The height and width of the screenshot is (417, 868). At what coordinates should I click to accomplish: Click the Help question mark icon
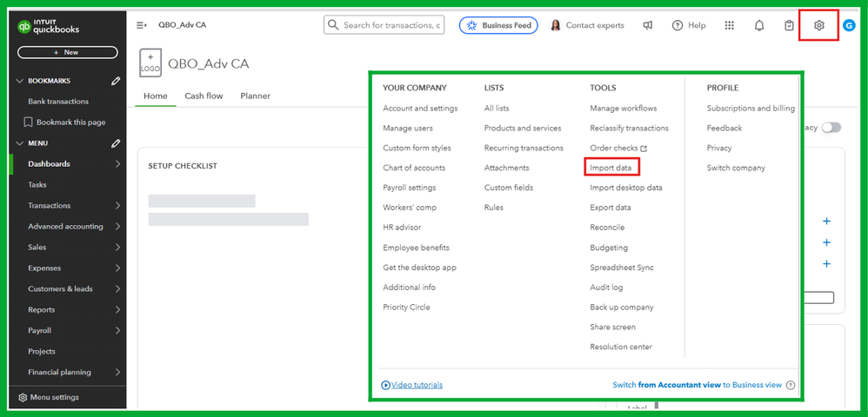[677, 25]
